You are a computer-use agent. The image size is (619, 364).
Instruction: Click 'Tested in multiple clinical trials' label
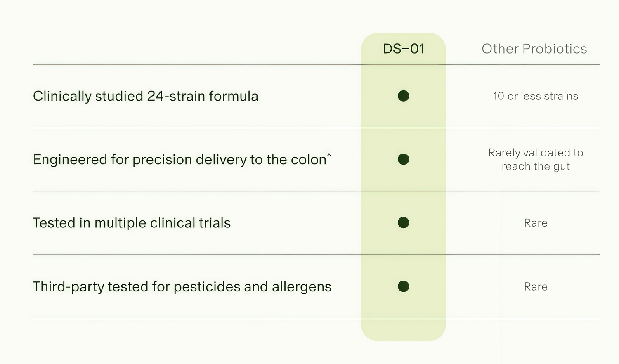pos(132,223)
